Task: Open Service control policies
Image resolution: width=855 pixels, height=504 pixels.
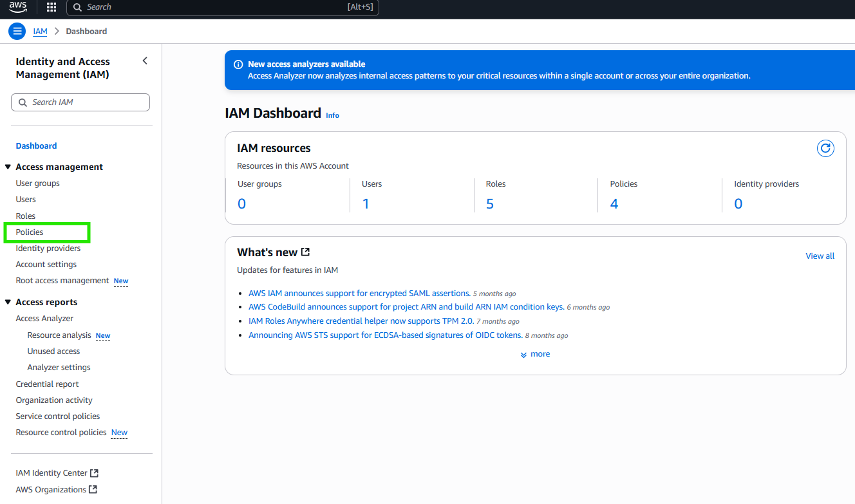Action: pos(58,416)
